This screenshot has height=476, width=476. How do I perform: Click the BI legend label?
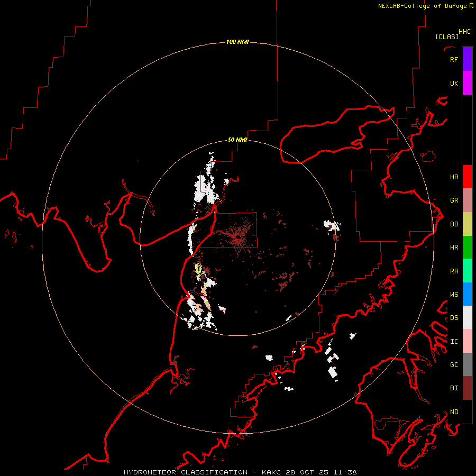[454, 388]
